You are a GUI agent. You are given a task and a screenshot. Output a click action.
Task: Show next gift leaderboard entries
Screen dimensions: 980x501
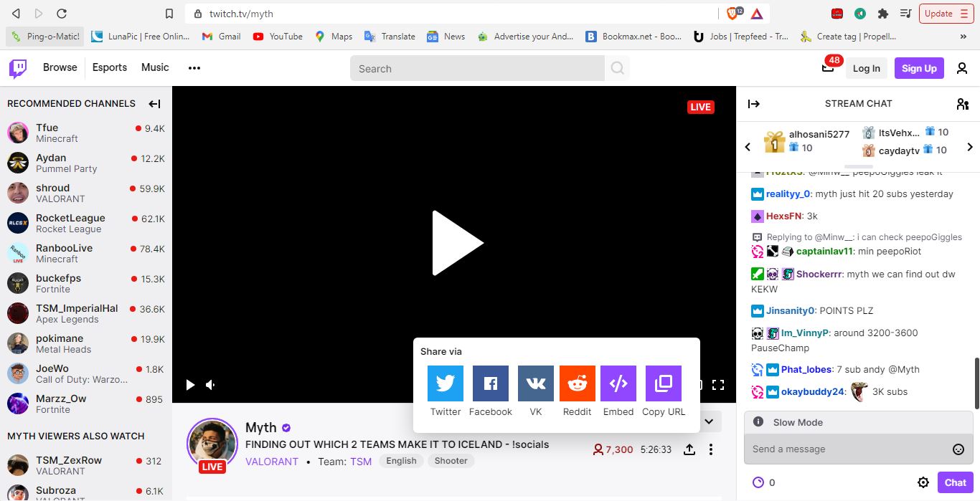[970, 147]
